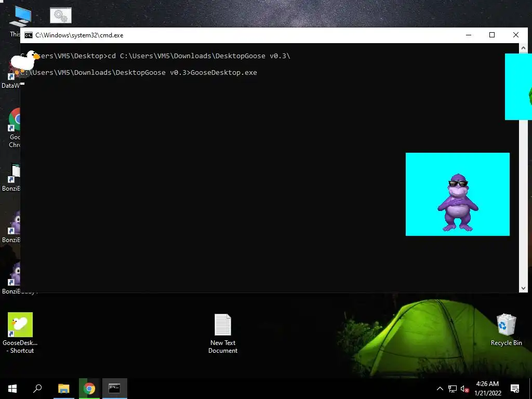Select the Command Prompt taskbar button

tap(115, 389)
